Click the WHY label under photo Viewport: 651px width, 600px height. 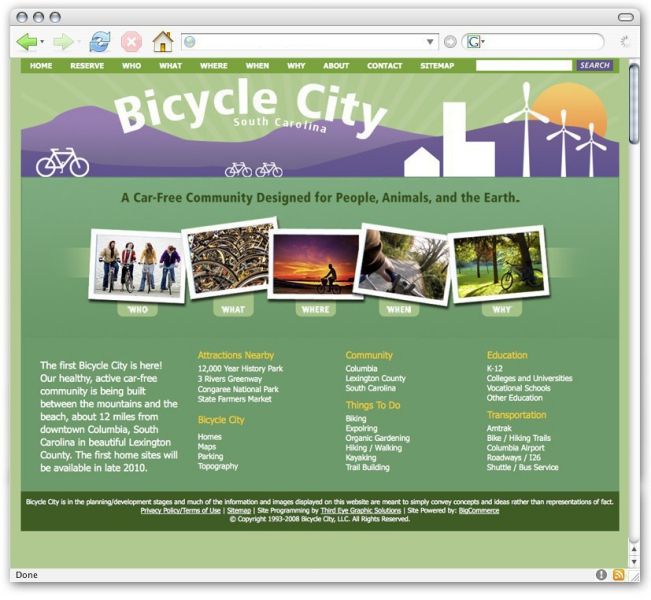tap(502, 309)
